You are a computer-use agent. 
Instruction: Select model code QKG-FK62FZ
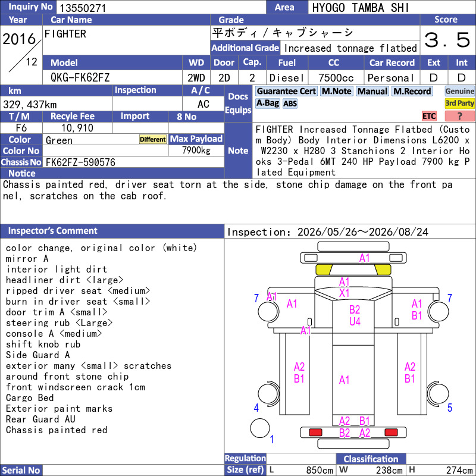[x=80, y=78]
